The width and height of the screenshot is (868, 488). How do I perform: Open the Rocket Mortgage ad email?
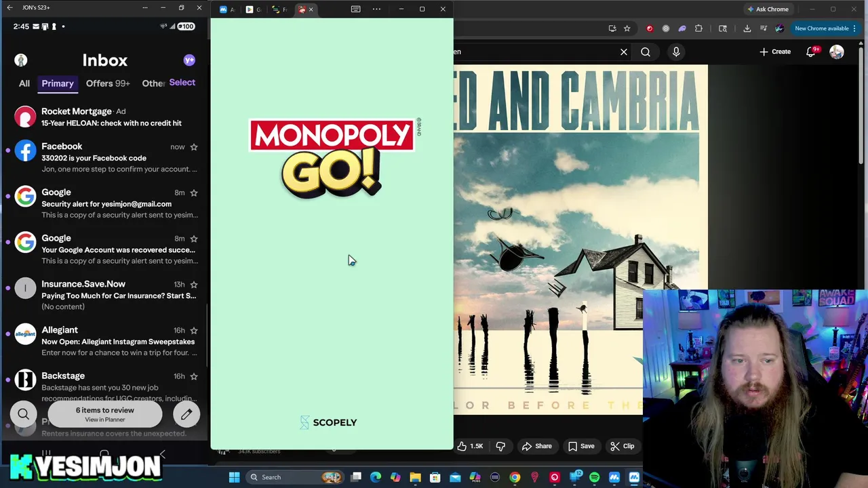click(x=105, y=117)
